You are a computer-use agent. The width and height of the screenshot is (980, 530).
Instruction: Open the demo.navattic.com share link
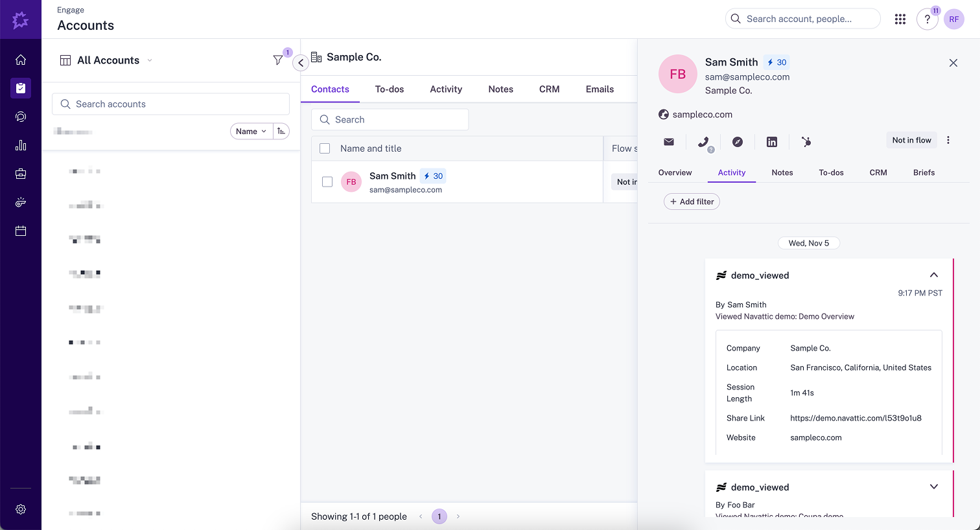[856, 418]
